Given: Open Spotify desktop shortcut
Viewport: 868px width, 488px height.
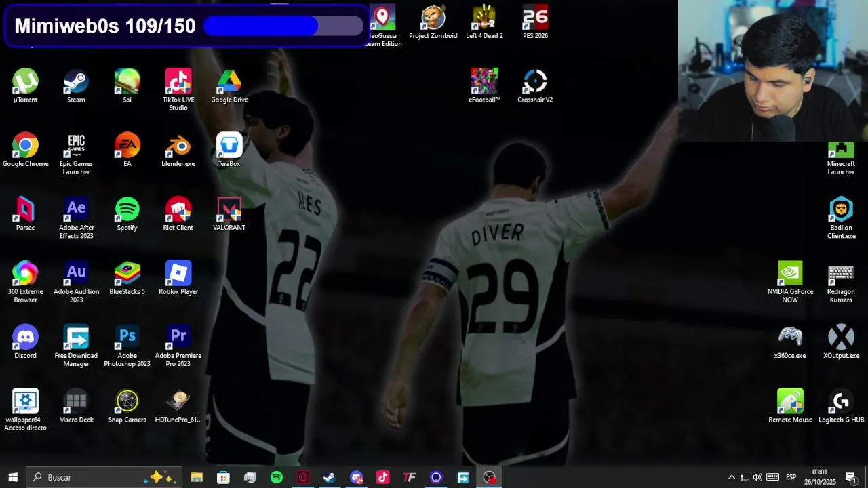Looking at the screenshot, I should click(x=127, y=214).
